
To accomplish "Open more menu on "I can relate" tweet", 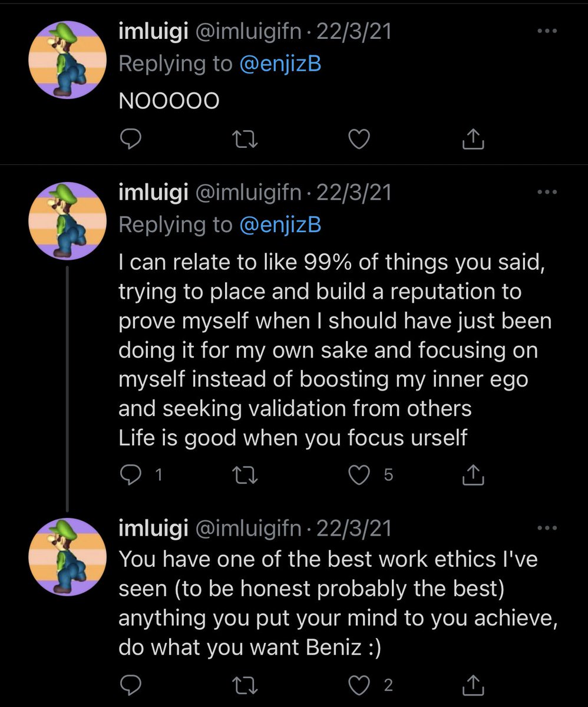I will click(x=547, y=193).
